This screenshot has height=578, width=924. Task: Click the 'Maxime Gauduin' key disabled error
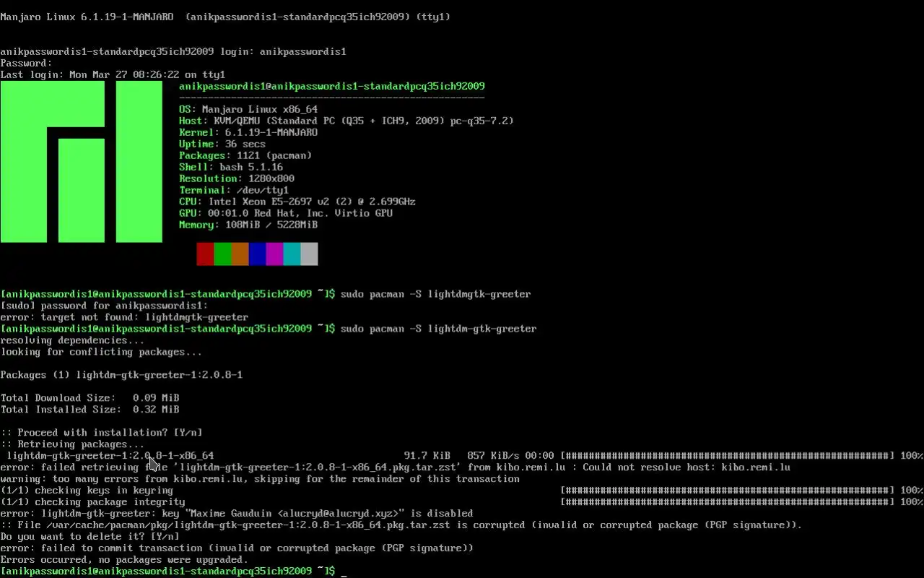[237, 514]
